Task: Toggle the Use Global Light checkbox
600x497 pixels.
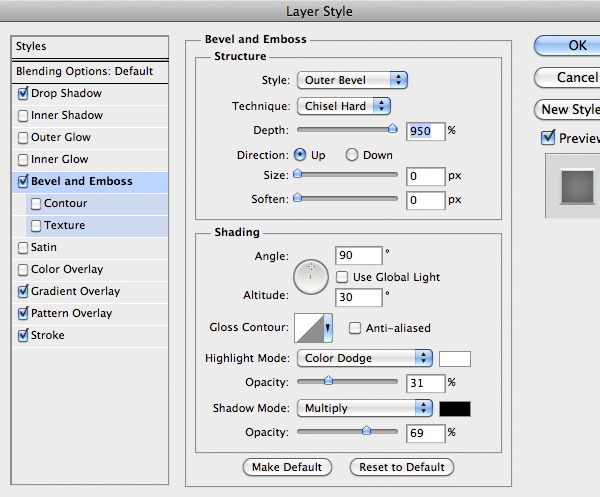Action: pyautogui.click(x=343, y=277)
